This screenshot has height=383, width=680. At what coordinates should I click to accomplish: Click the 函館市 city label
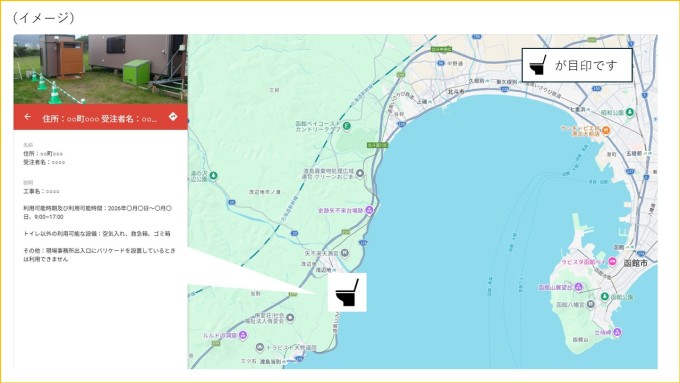635,263
